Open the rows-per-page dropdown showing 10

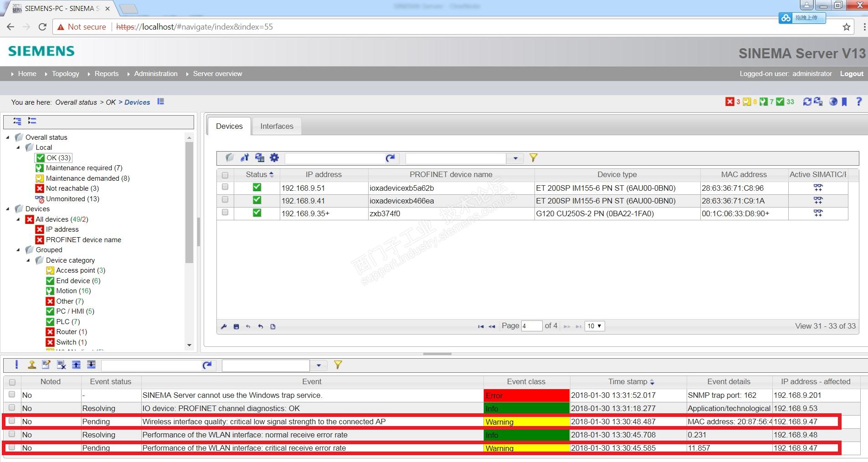595,326
